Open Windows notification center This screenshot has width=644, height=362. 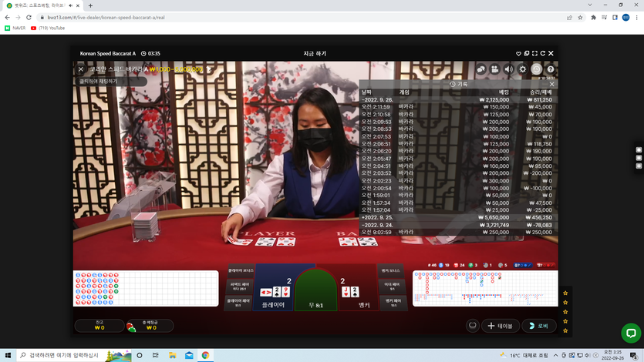coord(634,355)
